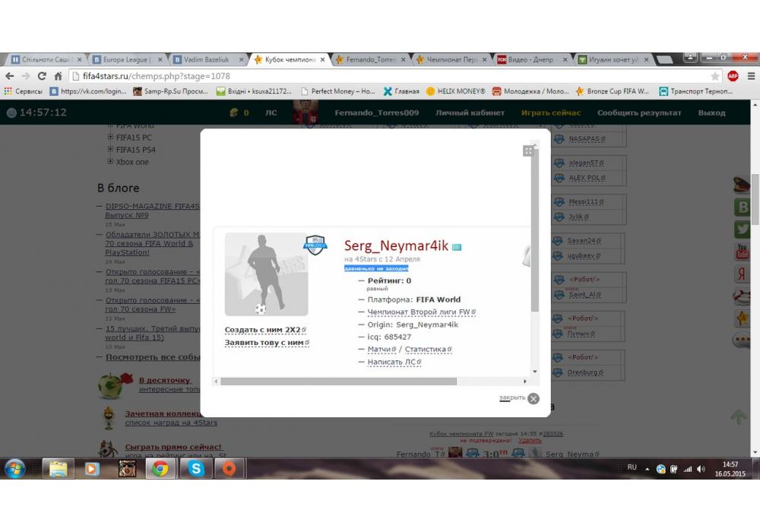Viewport: 760px width, 532px height.
Task: Switch to the Vadim Bazeliuk browser tab
Action: [204, 59]
